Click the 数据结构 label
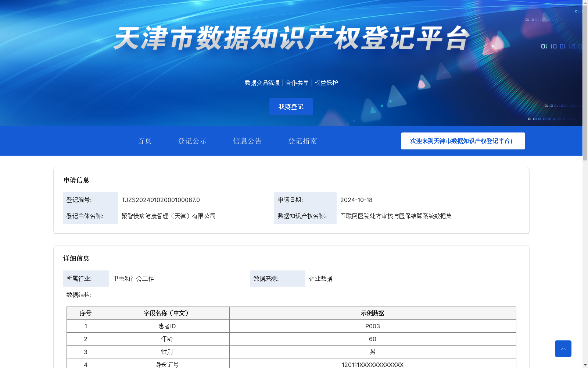Screen dimensions: 588x368 (x=79, y=295)
